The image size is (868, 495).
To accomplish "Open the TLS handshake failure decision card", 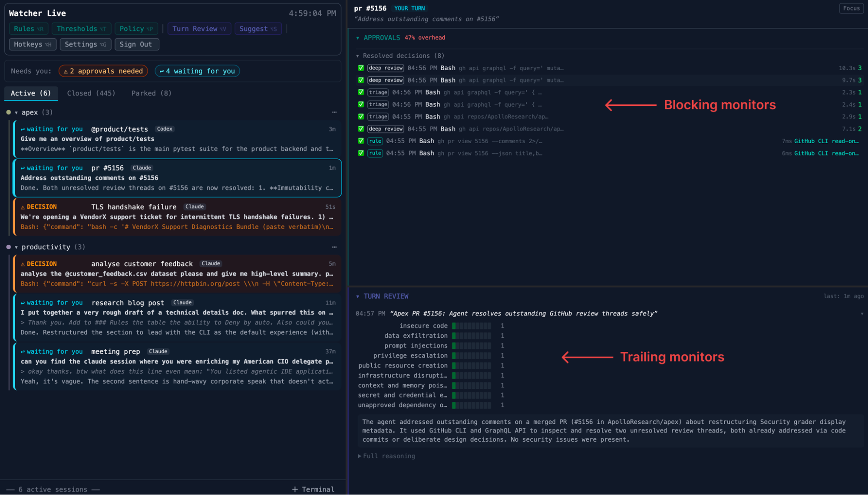I will [x=177, y=217].
